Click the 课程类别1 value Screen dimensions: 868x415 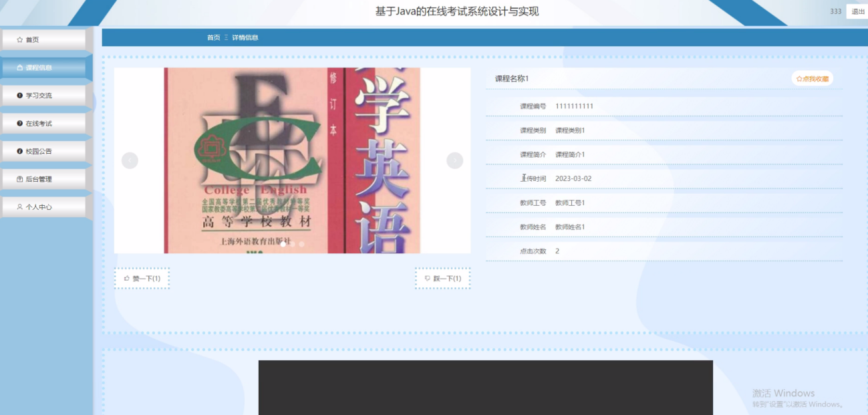pyautogui.click(x=570, y=130)
